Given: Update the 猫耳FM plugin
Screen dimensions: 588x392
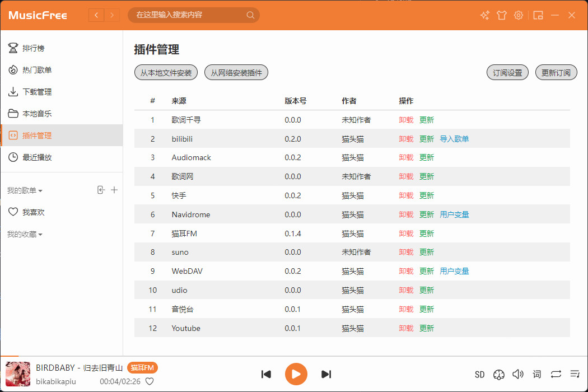Looking at the screenshot, I should (x=427, y=234).
